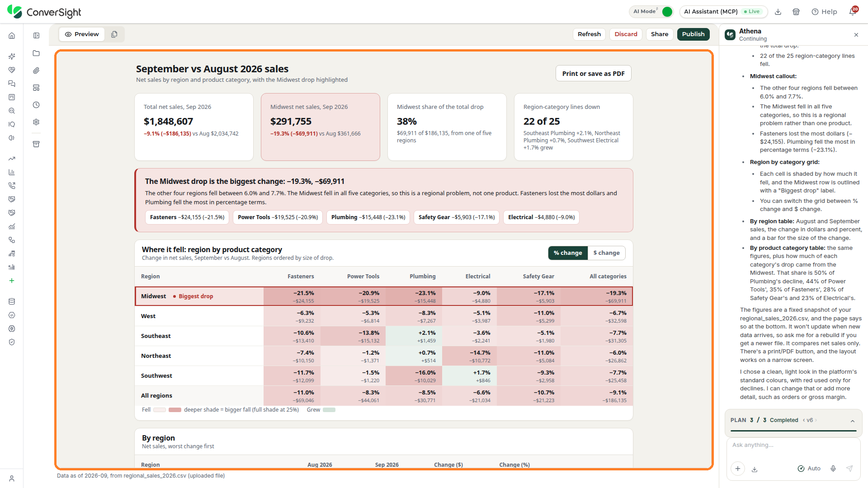The width and height of the screenshot is (868, 488).
Task: Open the user profile icon at bottom left
Action: tap(12, 479)
